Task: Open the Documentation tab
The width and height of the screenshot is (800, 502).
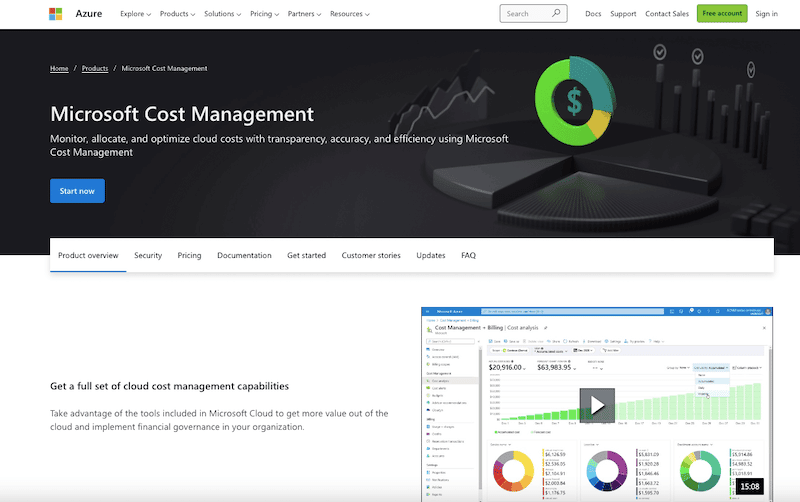Action: coord(244,255)
